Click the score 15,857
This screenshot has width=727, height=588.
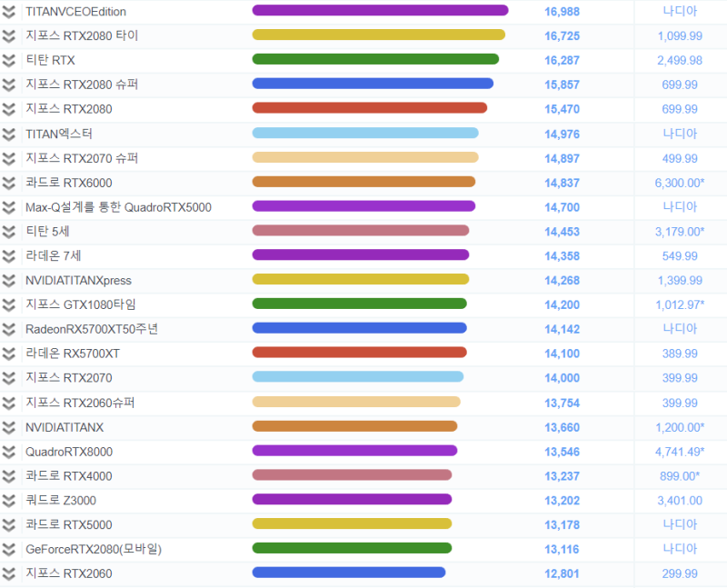[x=562, y=85]
